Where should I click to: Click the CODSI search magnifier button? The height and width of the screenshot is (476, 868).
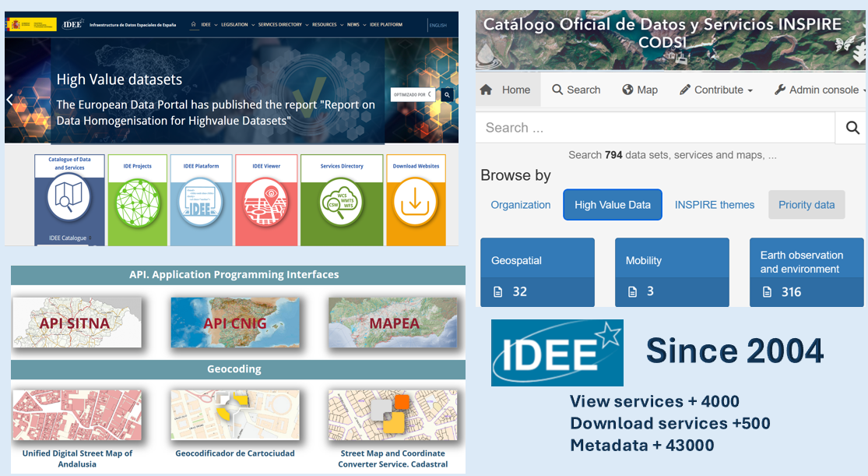coord(852,128)
